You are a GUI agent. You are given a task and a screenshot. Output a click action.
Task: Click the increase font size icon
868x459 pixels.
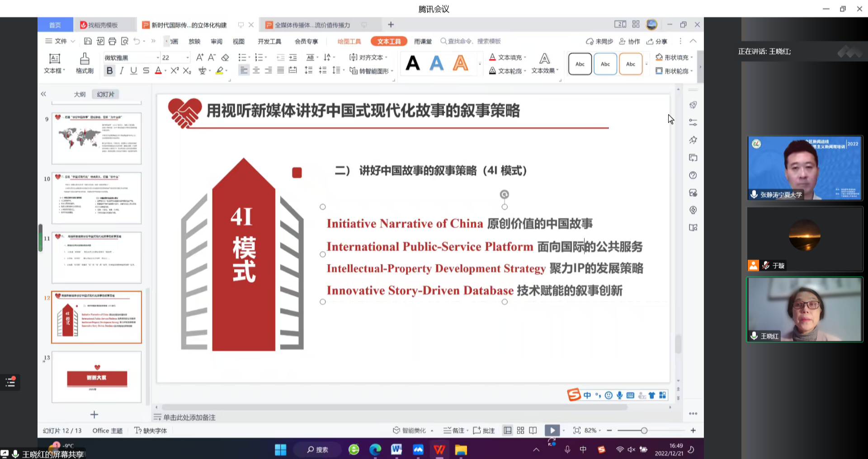point(199,57)
